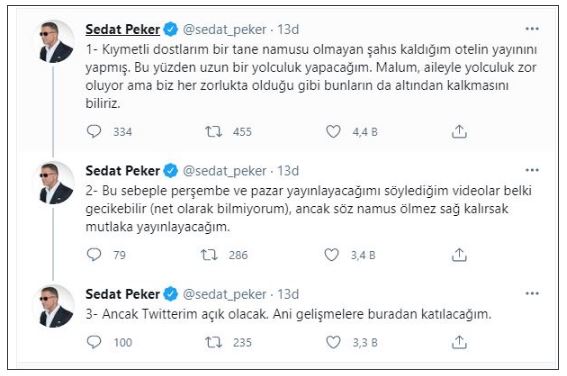Viewport: 567px width, 376px height.
Task: Open Sedat Peker profile name on first tweet
Action: 123,29
